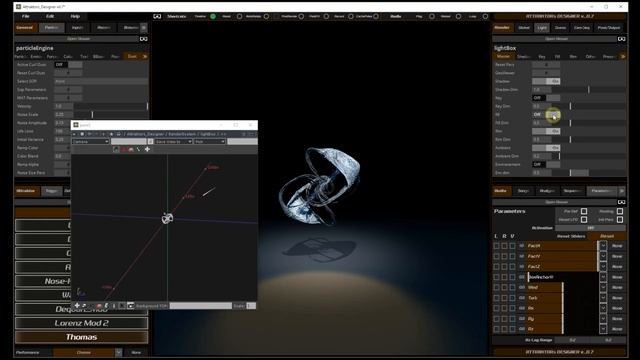This screenshot has width=640, height=360.
Task: Open the Camera dropdown in floating pane
Action: pos(91,142)
